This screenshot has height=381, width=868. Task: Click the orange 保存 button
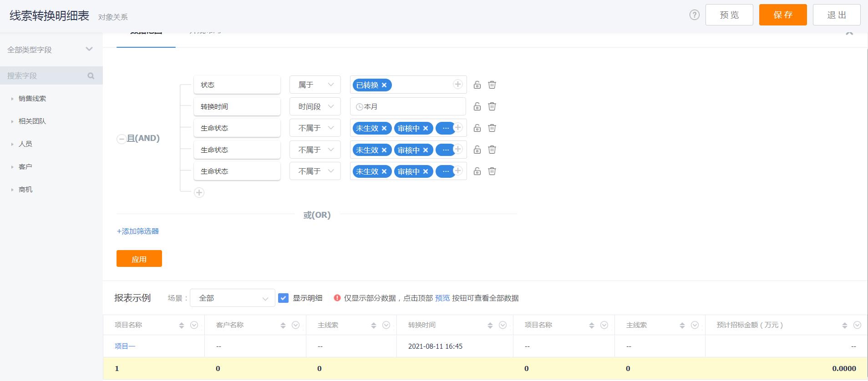click(782, 15)
